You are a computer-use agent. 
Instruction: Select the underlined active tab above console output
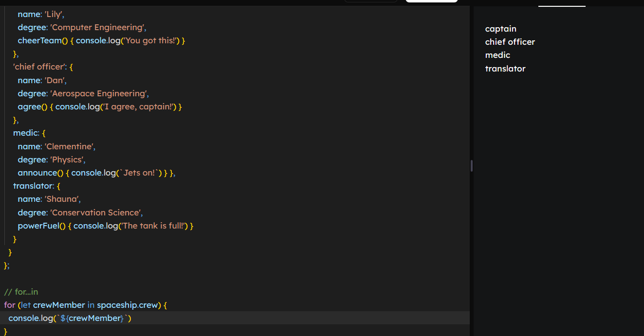point(562,3)
